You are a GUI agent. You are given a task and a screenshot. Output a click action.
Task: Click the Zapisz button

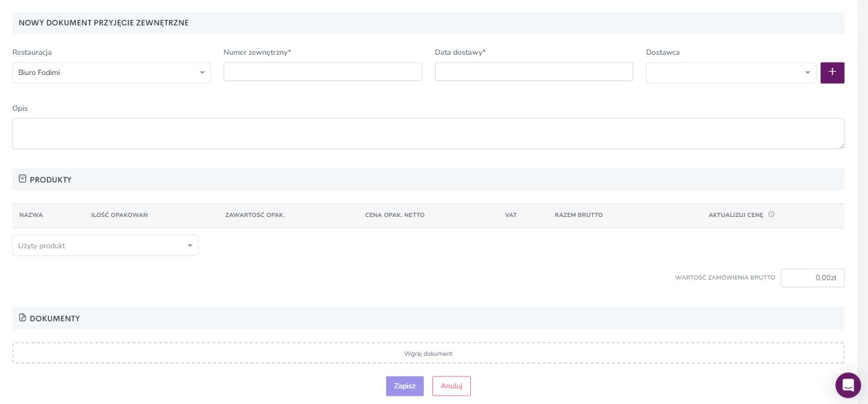coord(405,386)
